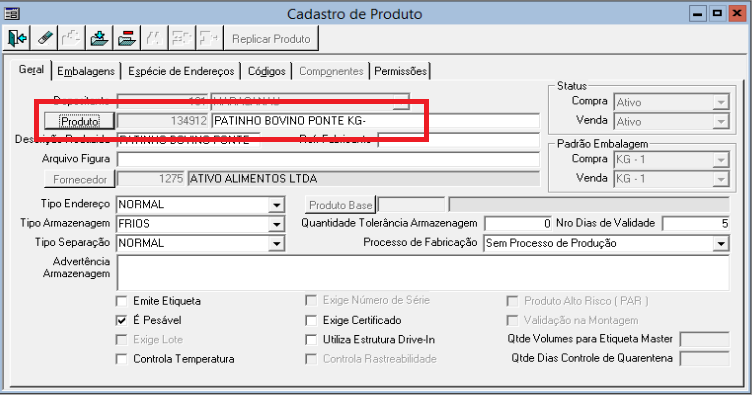Screen dimensions: 752x395
Task: Click the greyed-out binoculars search icon
Action: 154,38
